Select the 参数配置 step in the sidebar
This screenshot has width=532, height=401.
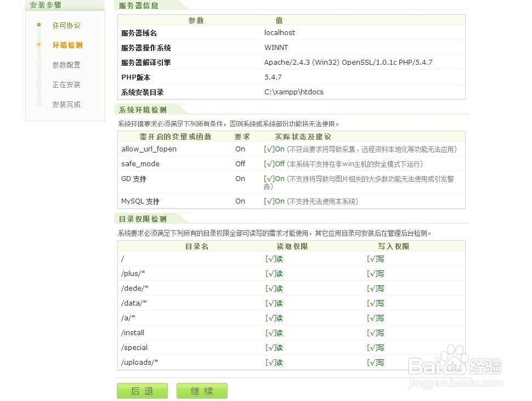66,65
